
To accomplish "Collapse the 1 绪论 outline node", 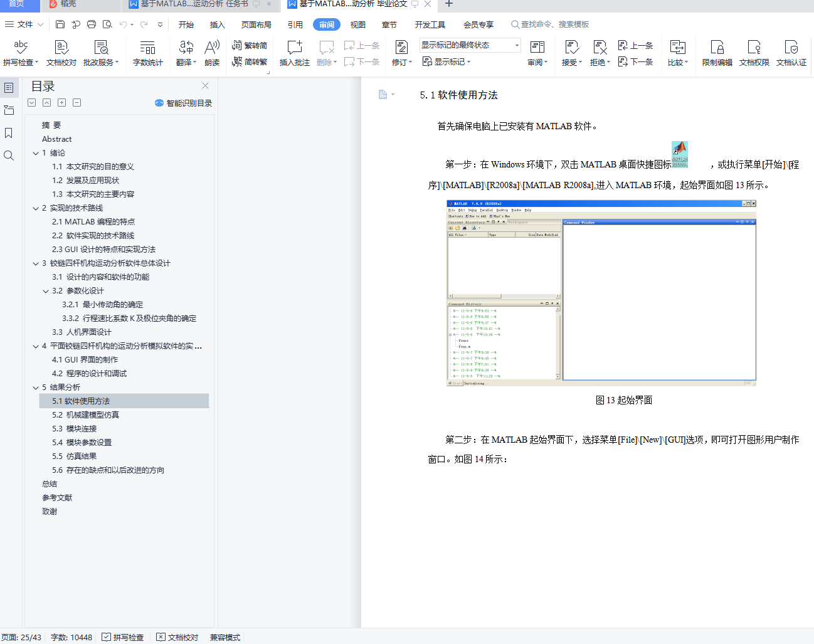I will [x=36, y=153].
